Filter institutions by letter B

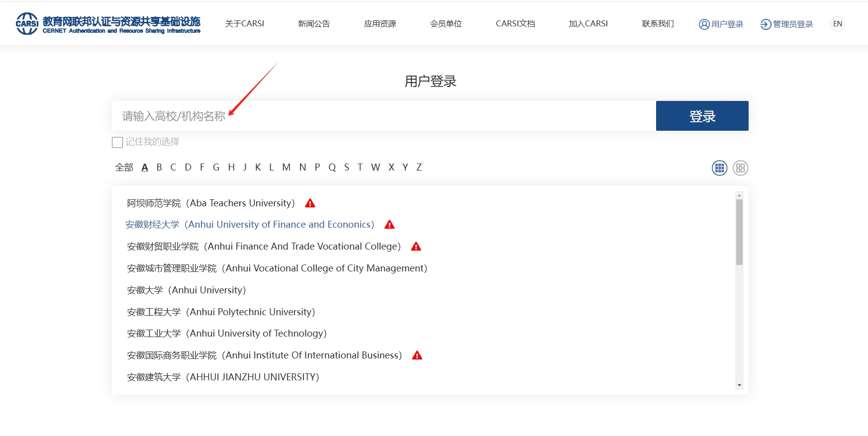coord(159,168)
